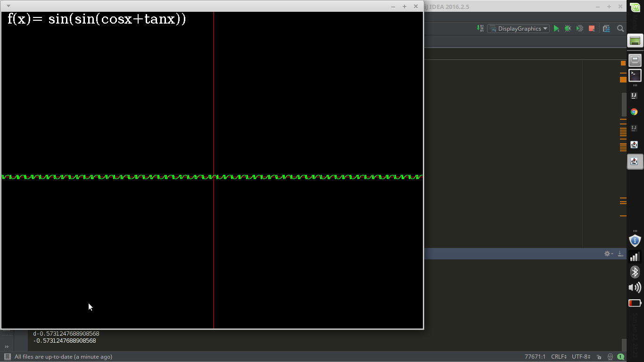The image size is (644, 362).
Task: Click the f(x)= sin(sin(cosx+tanx)) formula text
Action: pos(97,19)
